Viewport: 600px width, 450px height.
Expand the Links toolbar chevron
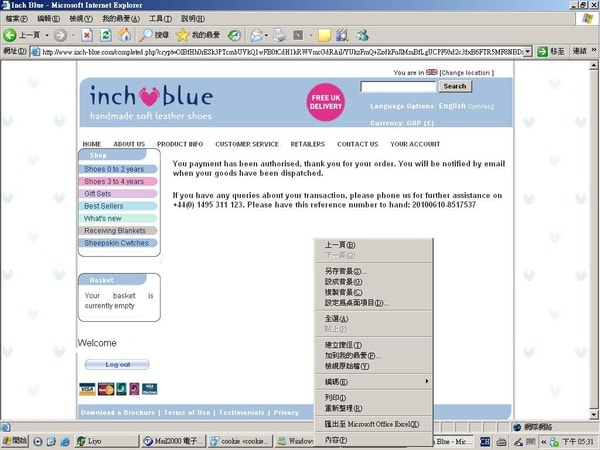point(594,50)
